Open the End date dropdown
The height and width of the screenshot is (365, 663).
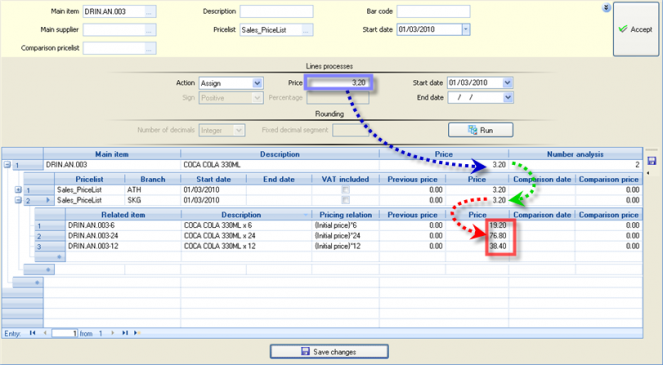507,98
